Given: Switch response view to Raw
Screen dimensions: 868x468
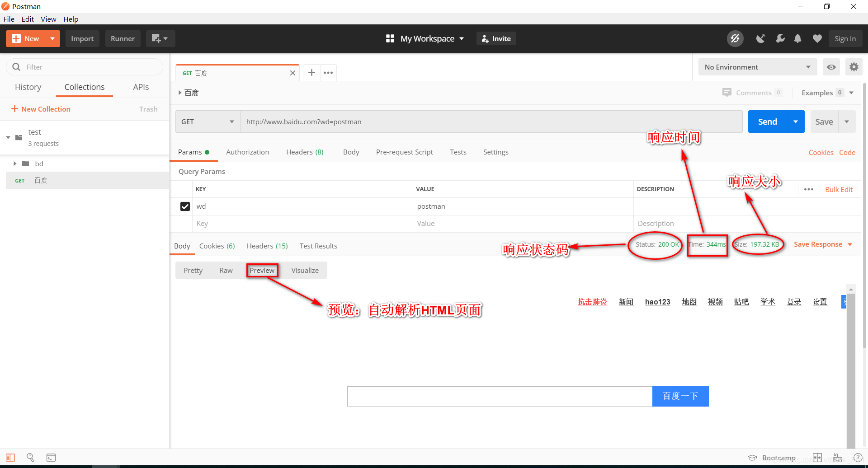Looking at the screenshot, I should click(226, 270).
